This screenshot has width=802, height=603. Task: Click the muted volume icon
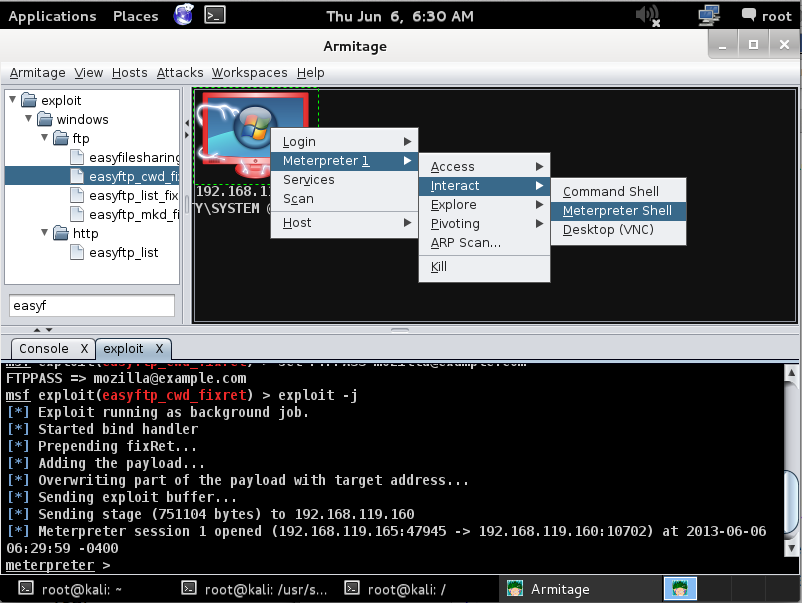click(648, 15)
